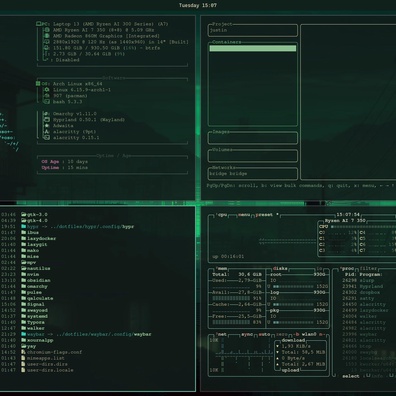Image resolution: width=396 pixels, height=396 pixels.
Task: Click the open-folder icon beside gtk-3.0
Action: click(24, 215)
